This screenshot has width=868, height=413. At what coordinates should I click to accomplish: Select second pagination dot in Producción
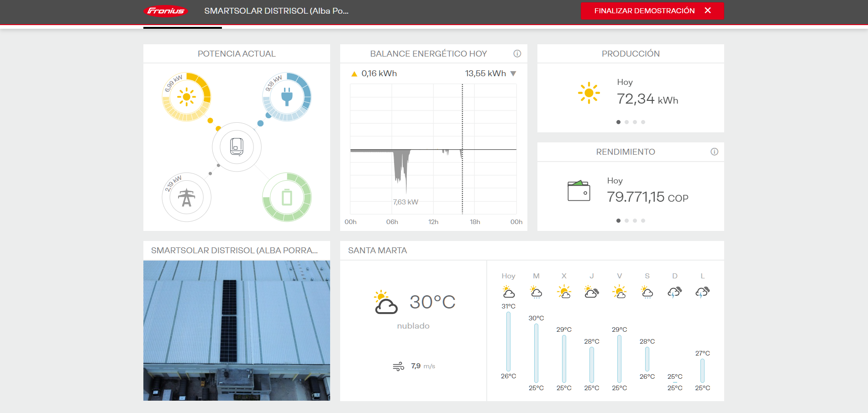pyautogui.click(x=626, y=122)
